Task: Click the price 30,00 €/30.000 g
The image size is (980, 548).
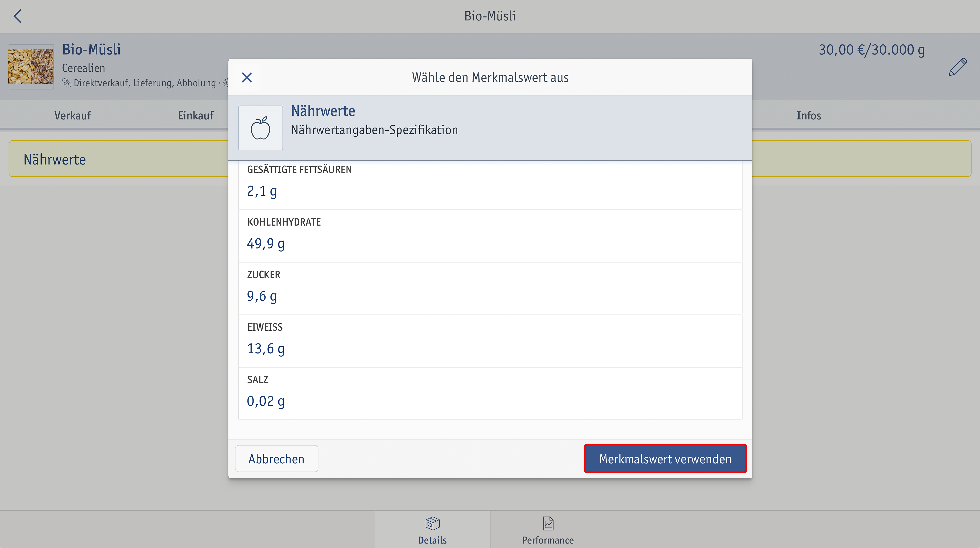Action: click(872, 50)
